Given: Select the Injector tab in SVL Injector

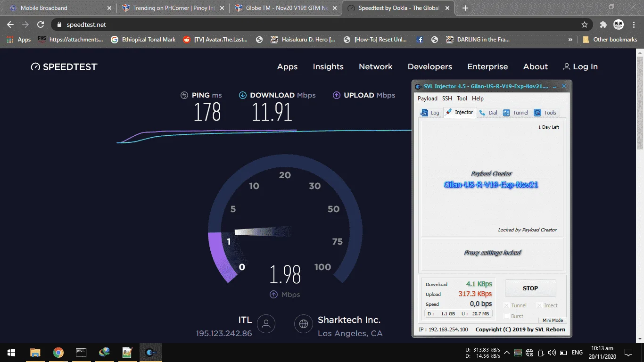Looking at the screenshot, I should (460, 112).
